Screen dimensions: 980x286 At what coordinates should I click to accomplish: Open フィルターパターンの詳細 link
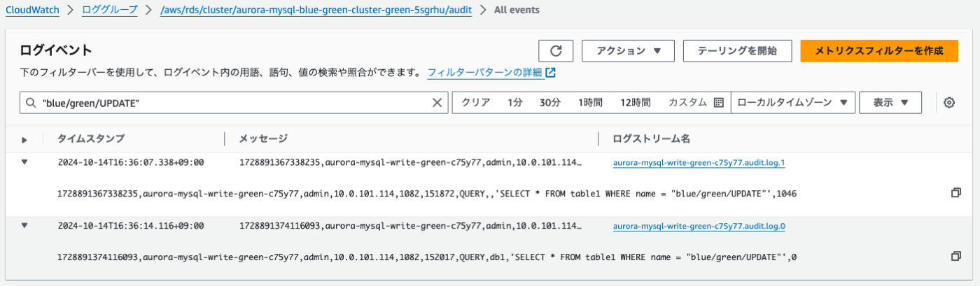(485, 72)
